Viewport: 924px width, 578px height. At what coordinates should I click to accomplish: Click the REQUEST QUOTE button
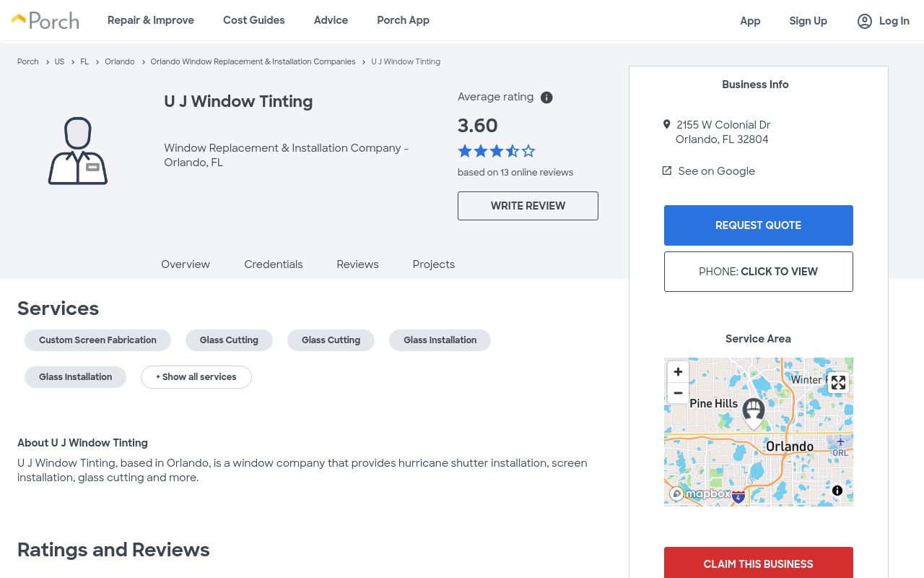(759, 225)
